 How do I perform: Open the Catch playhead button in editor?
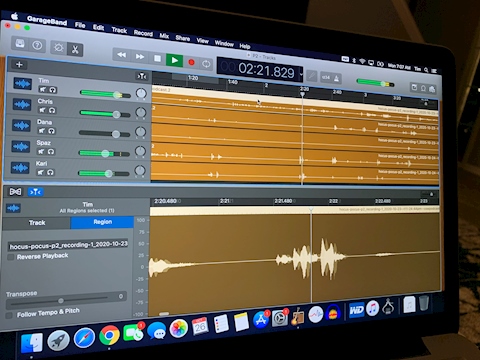[35, 192]
